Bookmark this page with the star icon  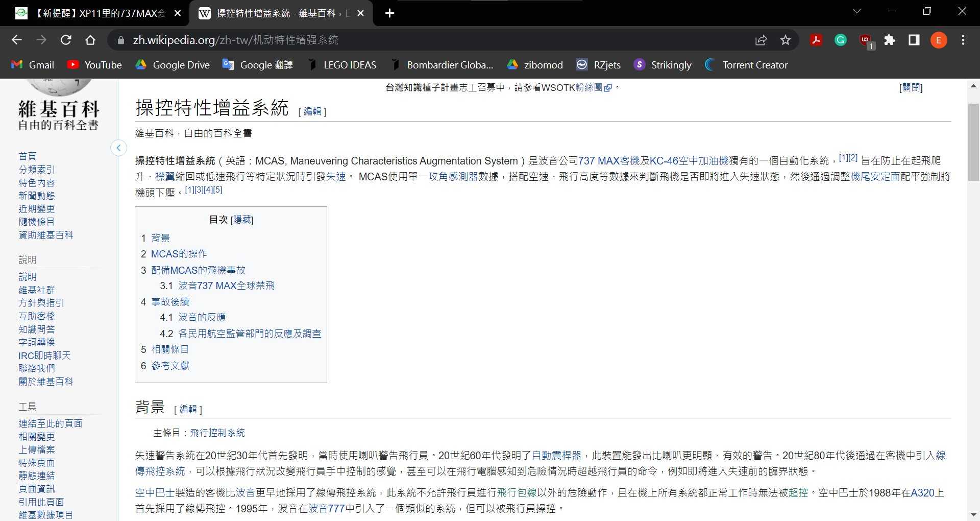point(786,40)
